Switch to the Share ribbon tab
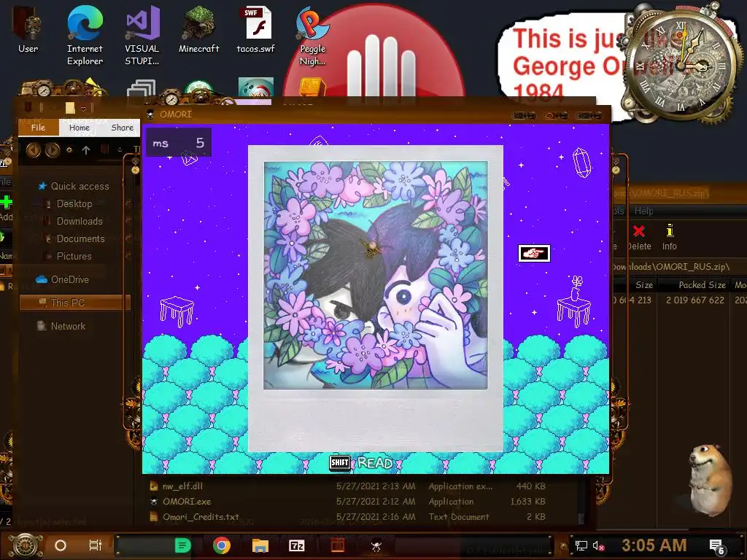This screenshot has width=747, height=560. click(x=122, y=127)
